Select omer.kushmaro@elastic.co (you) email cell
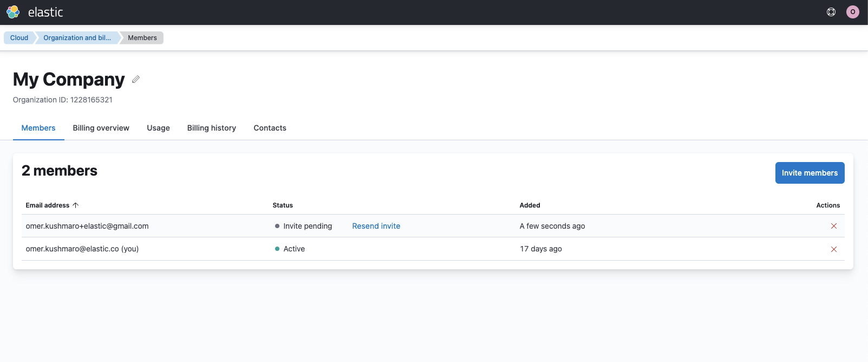Image resolution: width=868 pixels, height=362 pixels. 82,249
